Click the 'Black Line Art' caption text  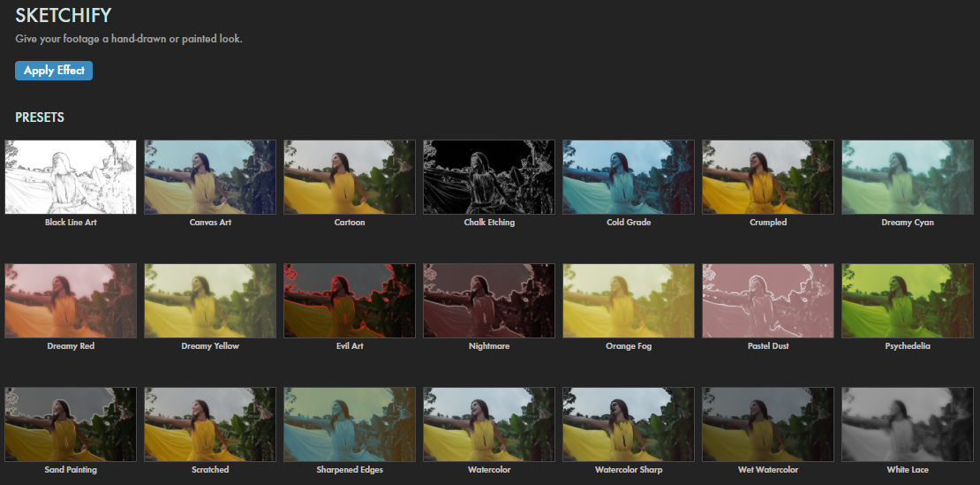click(71, 223)
